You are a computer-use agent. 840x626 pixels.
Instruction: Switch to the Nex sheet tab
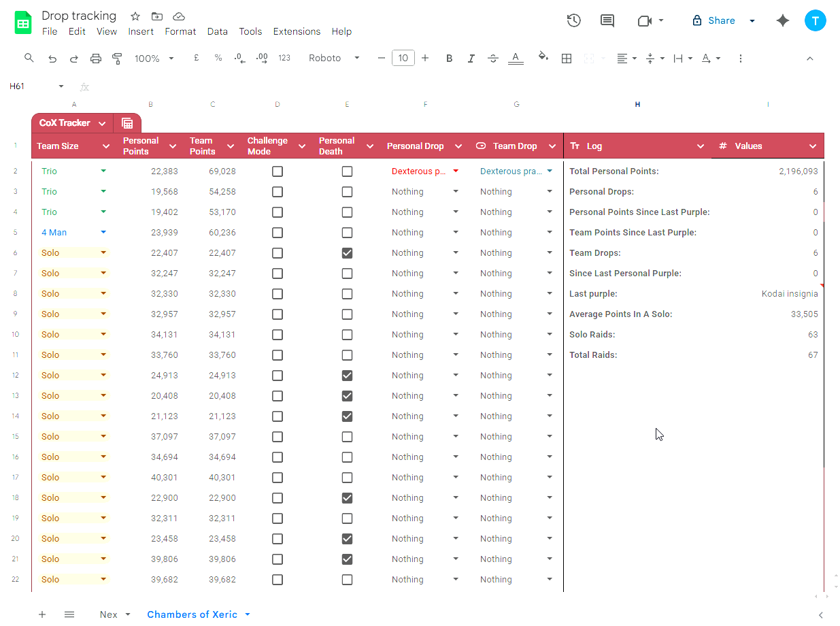pos(109,614)
